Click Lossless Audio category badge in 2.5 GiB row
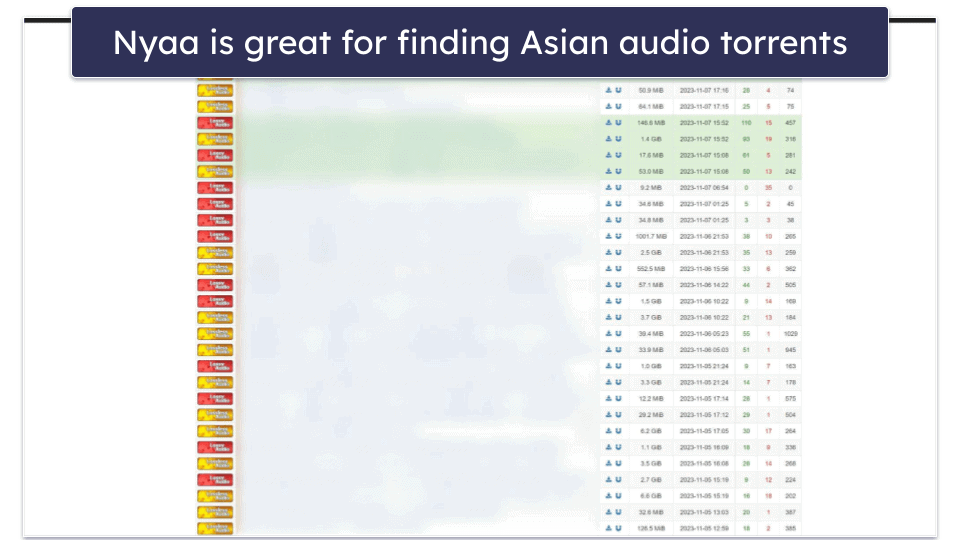The width and height of the screenshot is (960, 540). [215, 253]
